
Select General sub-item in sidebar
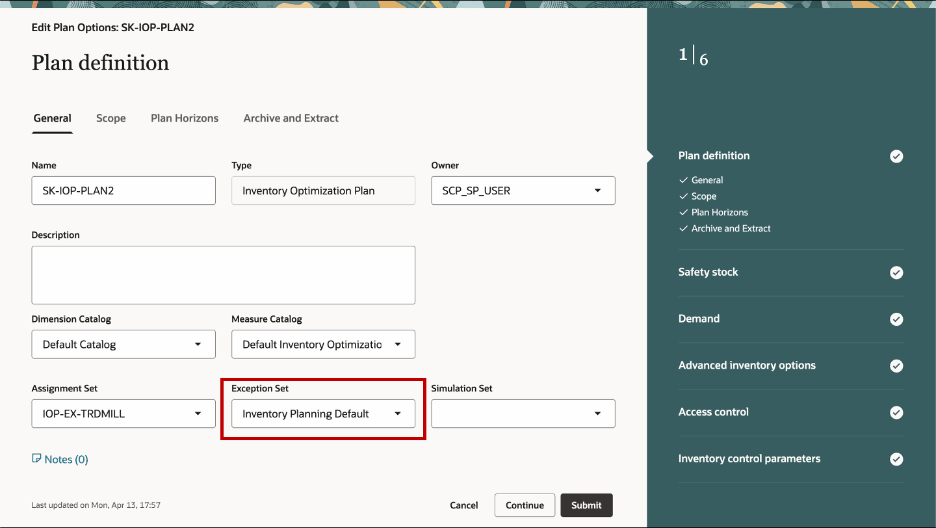point(707,180)
